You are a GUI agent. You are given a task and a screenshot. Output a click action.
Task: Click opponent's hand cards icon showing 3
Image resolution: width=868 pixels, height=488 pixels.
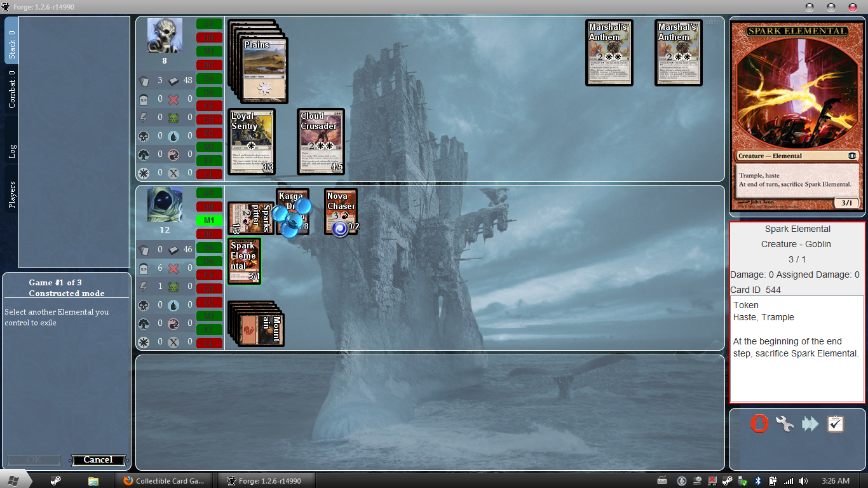point(144,81)
